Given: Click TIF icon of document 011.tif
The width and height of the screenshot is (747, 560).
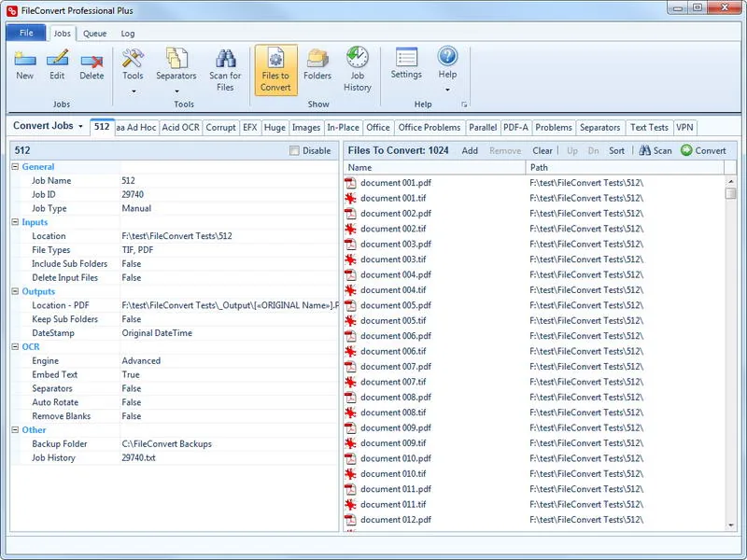Looking at the screenshot, I should (x=351, y=504).
